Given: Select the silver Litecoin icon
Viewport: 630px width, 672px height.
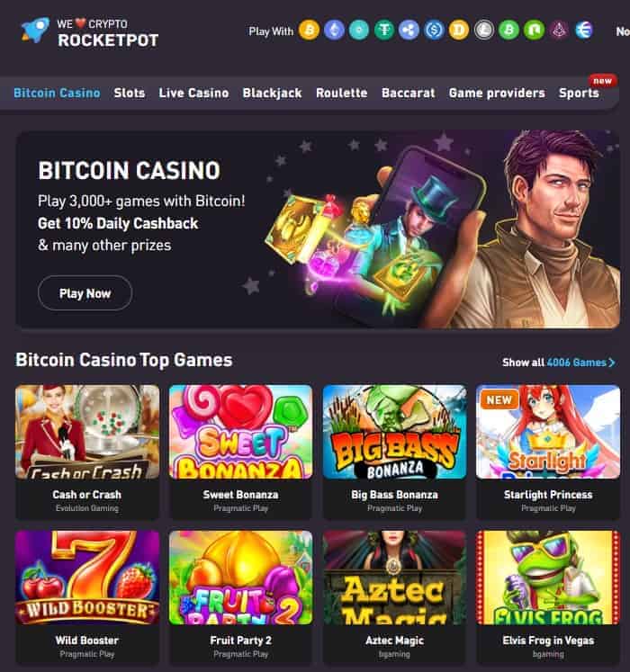Looking at the screenshot, I should (484, 30).
